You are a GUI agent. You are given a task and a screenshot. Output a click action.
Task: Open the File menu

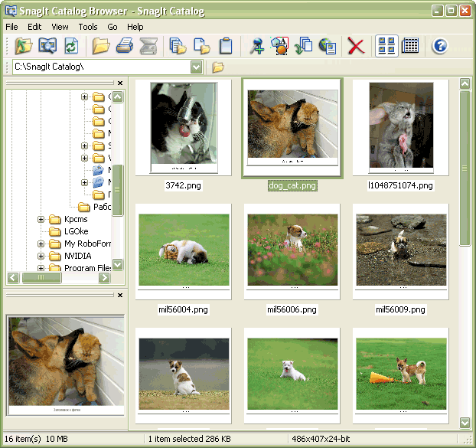11,27
